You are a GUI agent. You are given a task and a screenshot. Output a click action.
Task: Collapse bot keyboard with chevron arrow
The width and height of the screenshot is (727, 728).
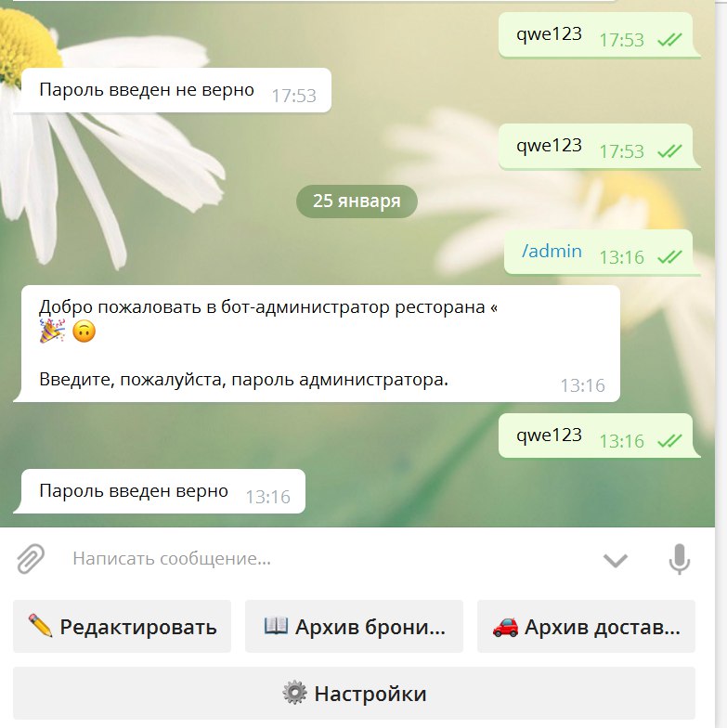click(615, 561)
